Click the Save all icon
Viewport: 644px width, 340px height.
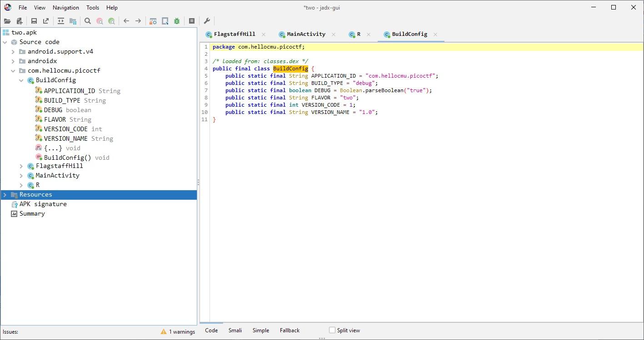pyautogui.click(x=34, y=21)
